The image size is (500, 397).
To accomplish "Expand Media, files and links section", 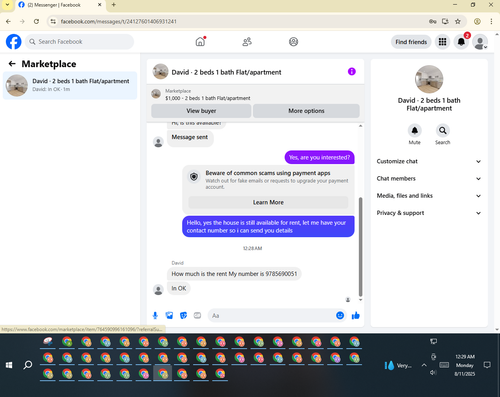I will [429, 196].
